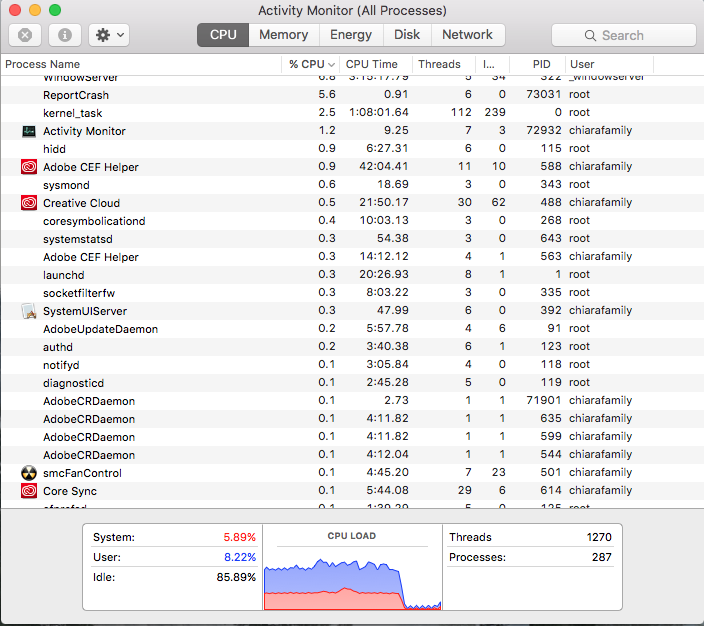Click the SystemUIServer process icon
This screenshot has width=704, height=626.
tap(29, 311)
